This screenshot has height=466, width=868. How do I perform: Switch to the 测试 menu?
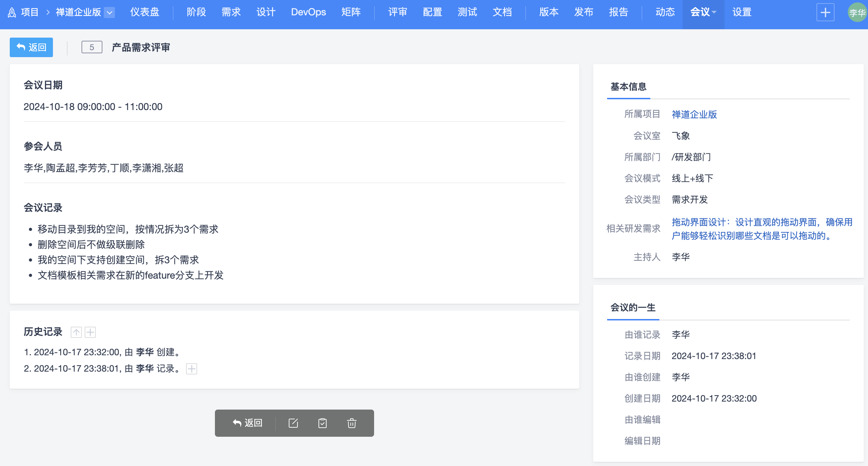pyautogui.click(x=467, y=13)
